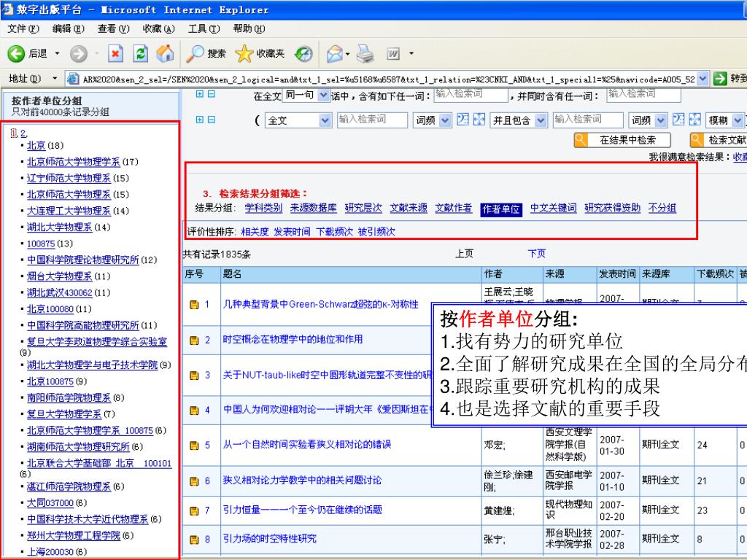Filter by 烟台大学物理系
The width and height of the screenshot is (747, 560).
[60, 276]
